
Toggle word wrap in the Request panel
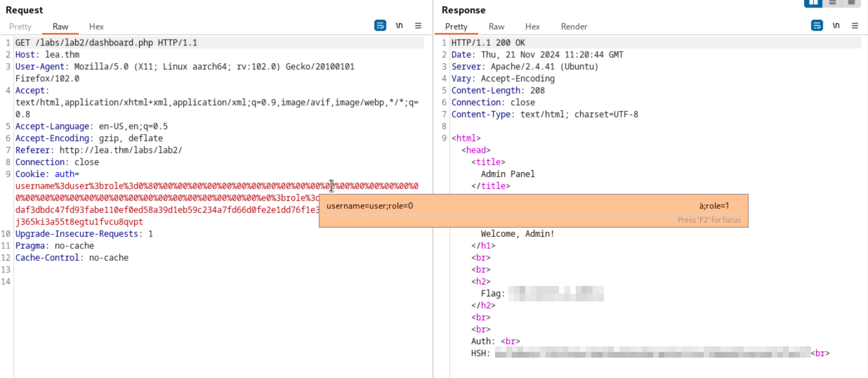coord(380,26)
